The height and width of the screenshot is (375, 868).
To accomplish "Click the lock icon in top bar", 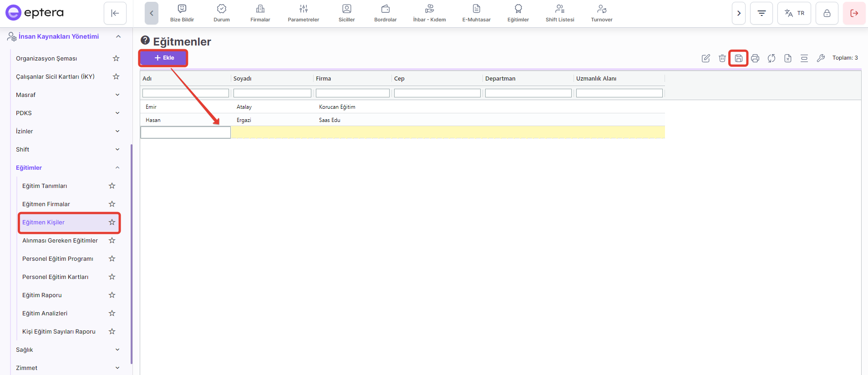I will [827, 13].
